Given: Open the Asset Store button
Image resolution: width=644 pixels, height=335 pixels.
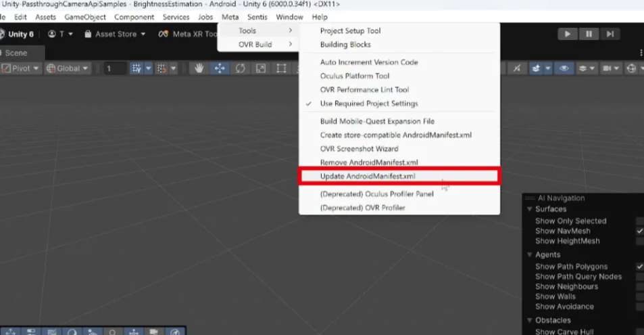Looking at the screenshot, I should tap(116, 34).
